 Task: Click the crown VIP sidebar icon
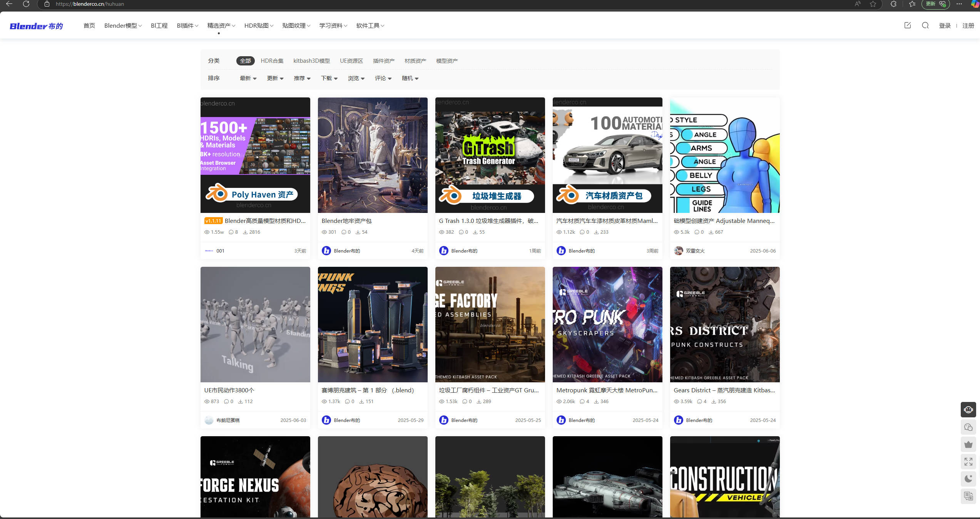click(968, 444)
